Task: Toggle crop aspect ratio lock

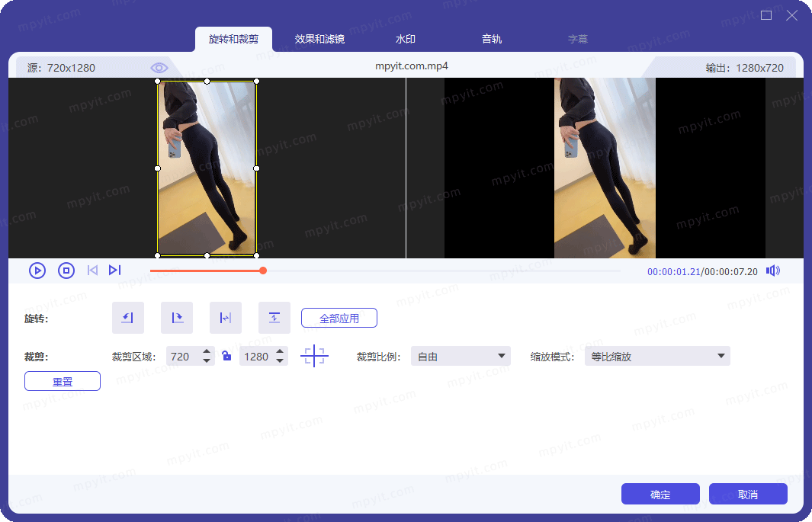Action: pos(226,355)
